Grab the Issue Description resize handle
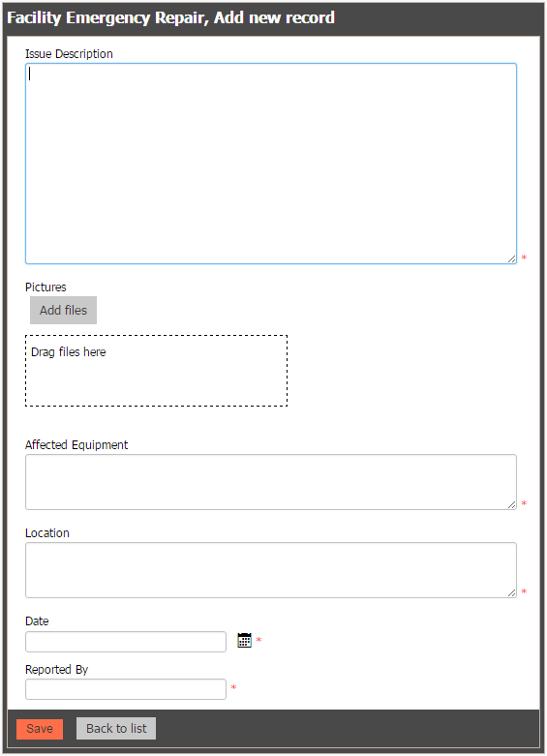 click(512, 258)
